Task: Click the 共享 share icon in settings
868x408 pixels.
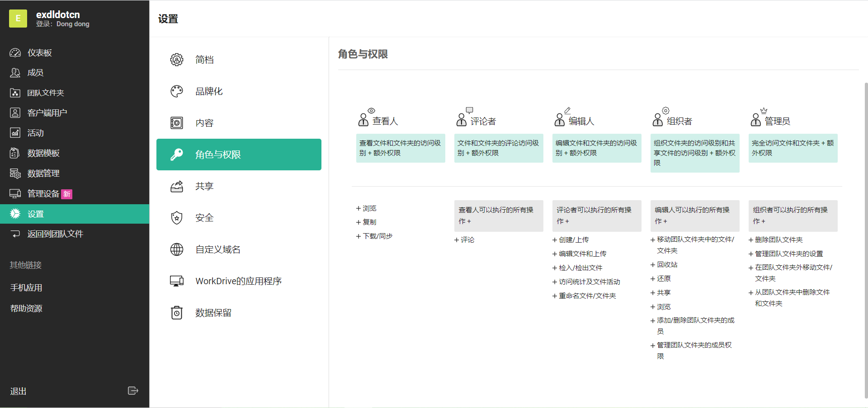Action: click(x=177, y=186)
